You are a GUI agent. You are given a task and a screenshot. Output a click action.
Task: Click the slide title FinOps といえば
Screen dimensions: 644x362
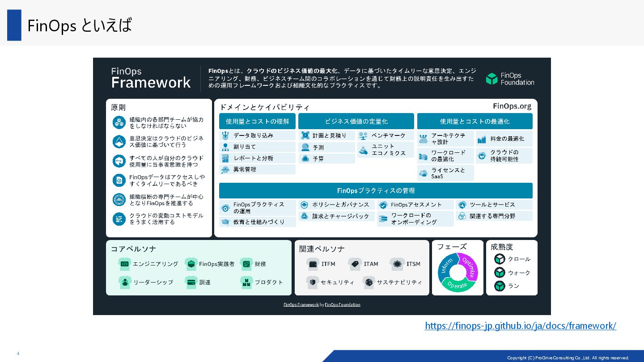click(80, 25)
